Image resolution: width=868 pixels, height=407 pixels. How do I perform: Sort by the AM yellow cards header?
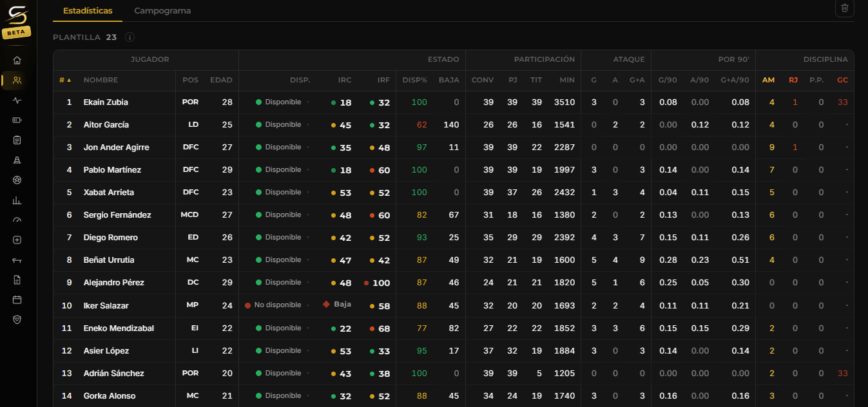coord(768,80)
